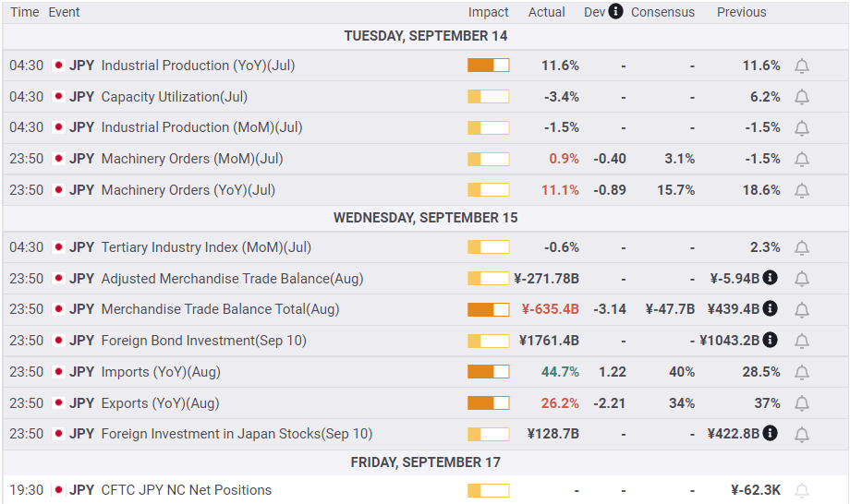This screenshot has height=504, width=850.
Task: Click bell icon for Machinery Orders (MoM)
Action: coord(802,160)
